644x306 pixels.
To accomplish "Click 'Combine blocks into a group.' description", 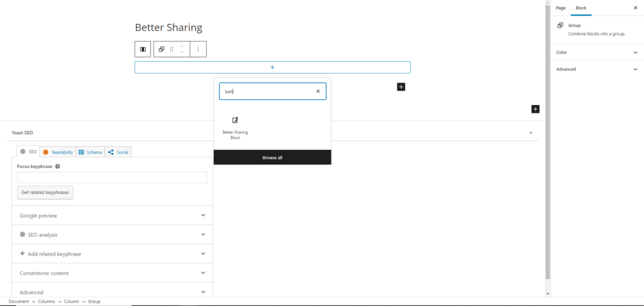I will pos(596,34).
